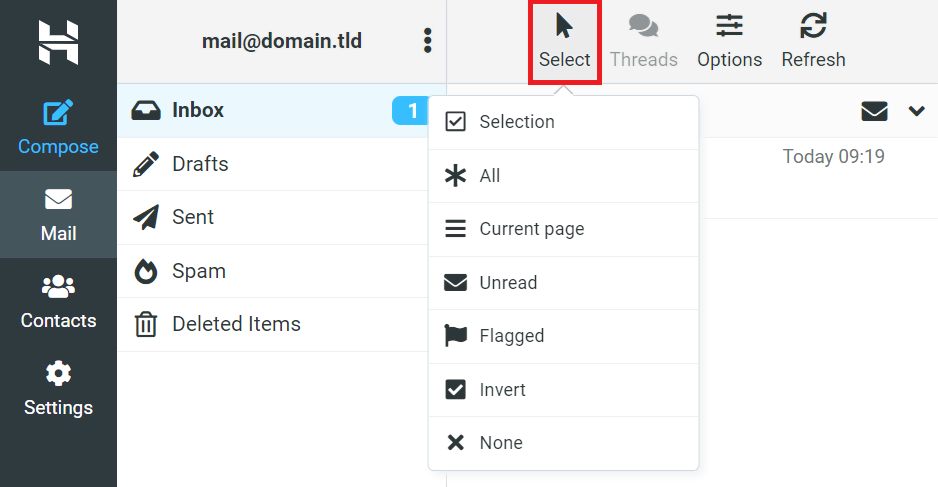Open the Drafts folder

click(x=200, y=164)
